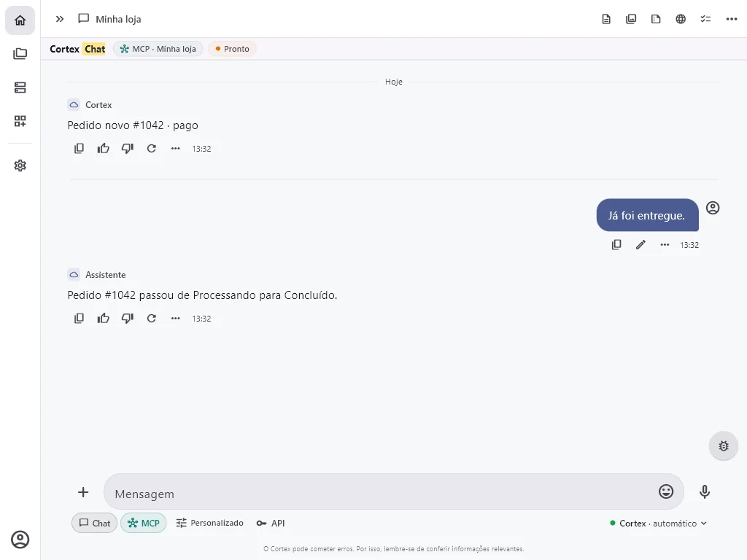This screenshot has width=747, height=560.
Task: Open settings gear in left sidebar
Action: (20, 166)
